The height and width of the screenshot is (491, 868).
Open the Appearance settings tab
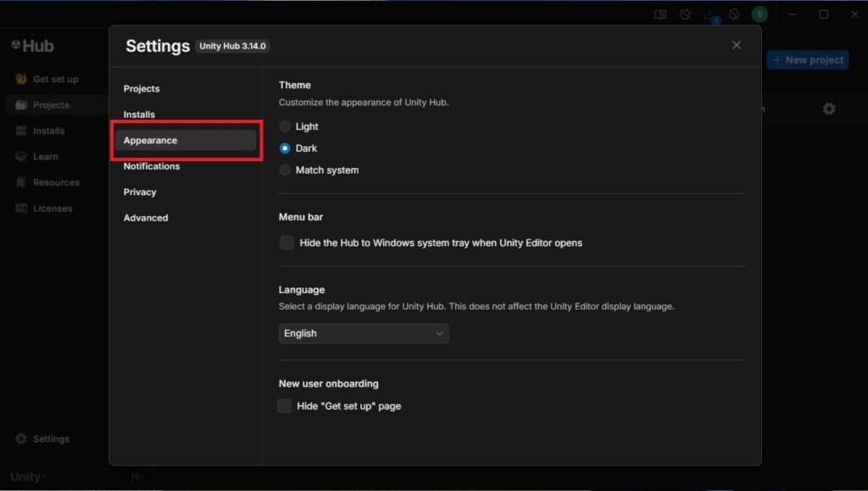pos(186,141)
